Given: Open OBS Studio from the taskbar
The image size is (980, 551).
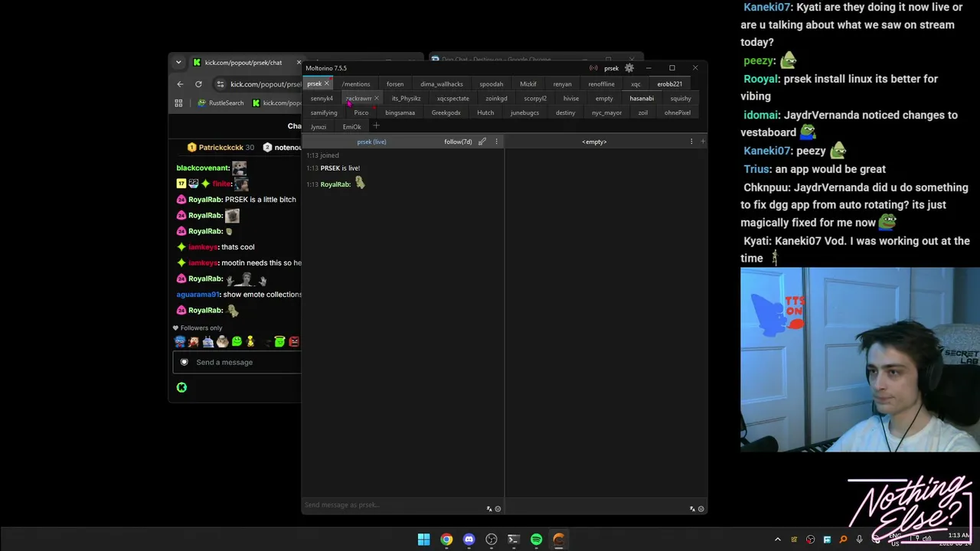Looking at the screenshot, I should click(x=492, y=540).
